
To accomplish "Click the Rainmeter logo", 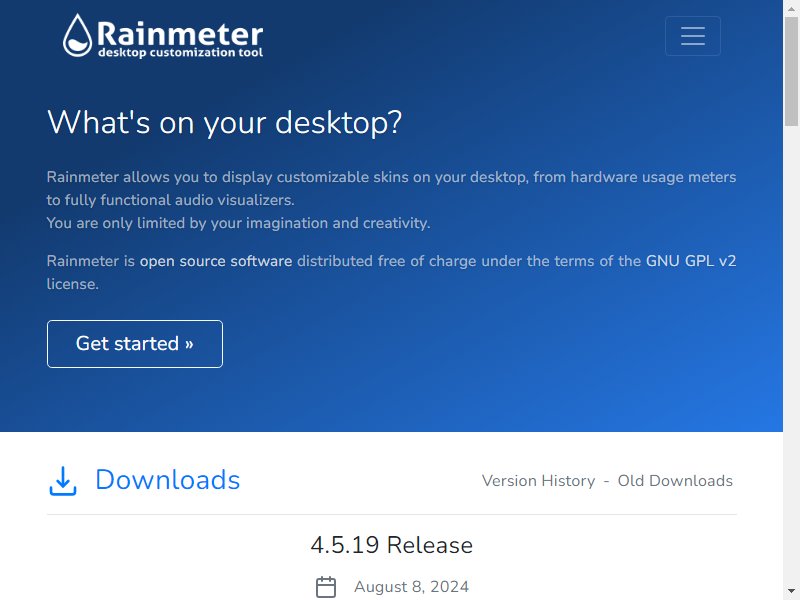I will (163, 35).
